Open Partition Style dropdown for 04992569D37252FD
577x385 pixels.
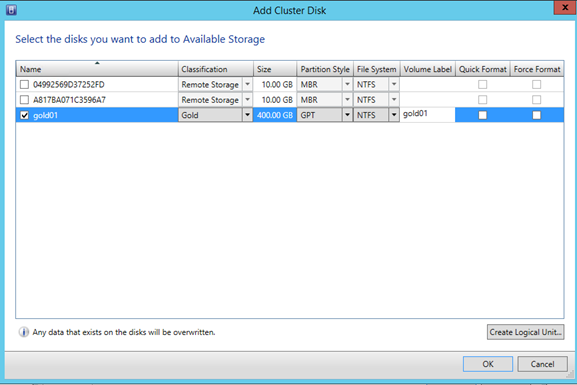coord(347,85)
